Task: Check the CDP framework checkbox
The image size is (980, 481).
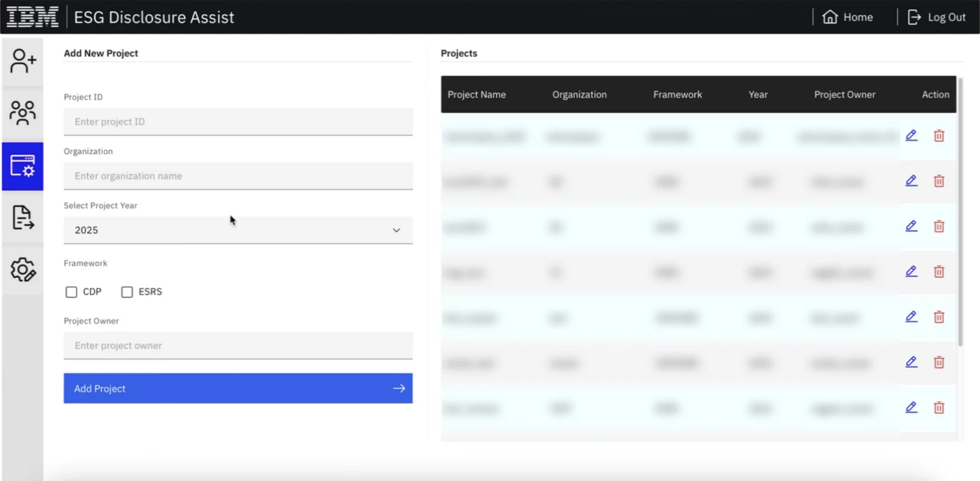Action: click(x=72, y=292)
